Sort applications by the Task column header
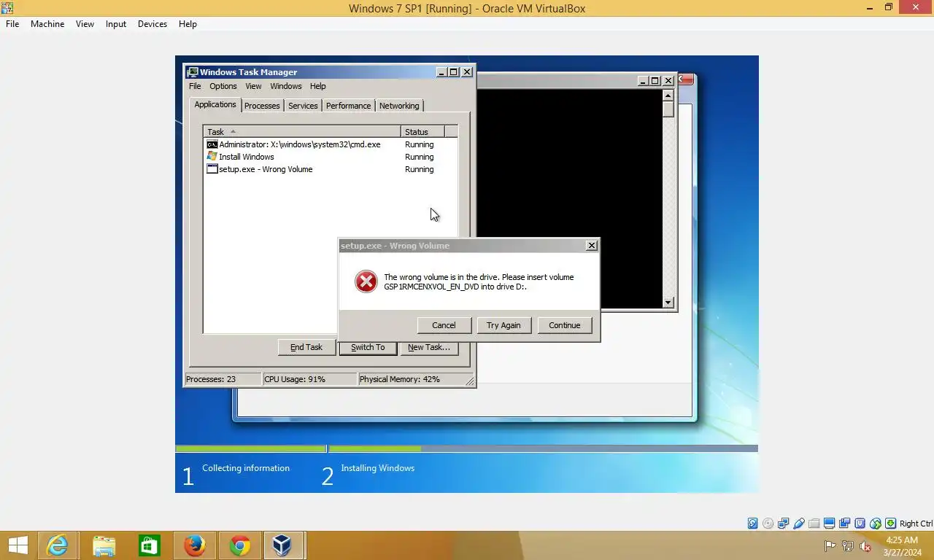Screen dimensions: 934x560 pos(302,132)
